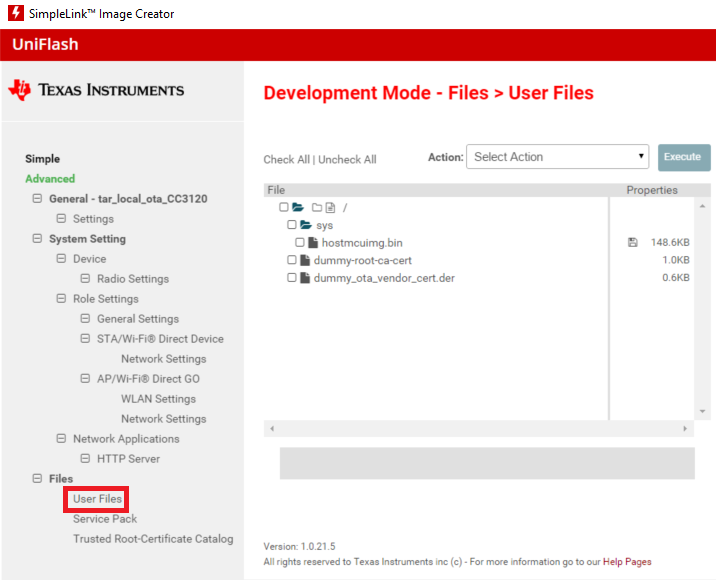Select the sys folder checkbox
716x580 pixels.
tap(292, 225)
